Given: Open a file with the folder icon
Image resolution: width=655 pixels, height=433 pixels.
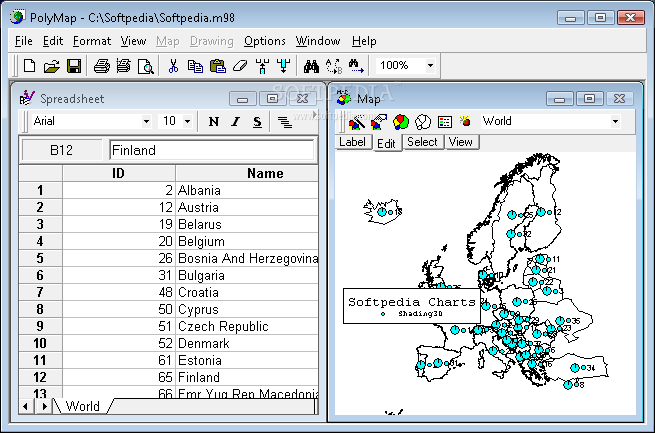Looking at the screenshot, I should click(51, 66).
